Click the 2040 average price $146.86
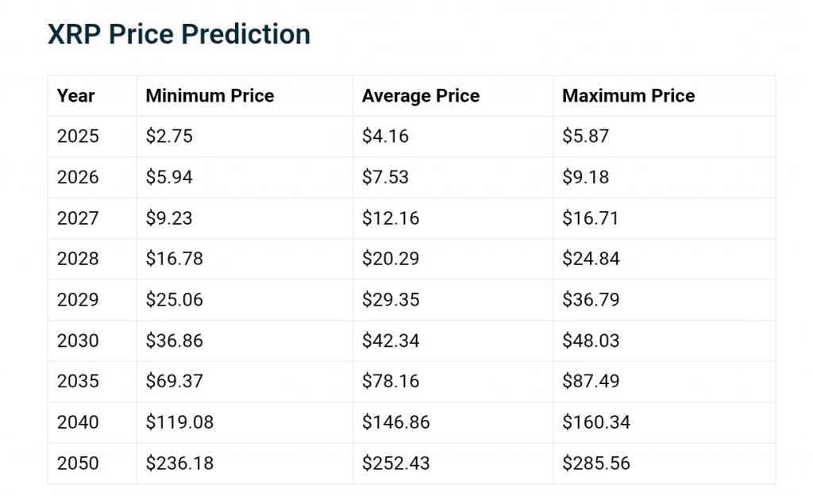The image size is (813, 504). point(395,422)
